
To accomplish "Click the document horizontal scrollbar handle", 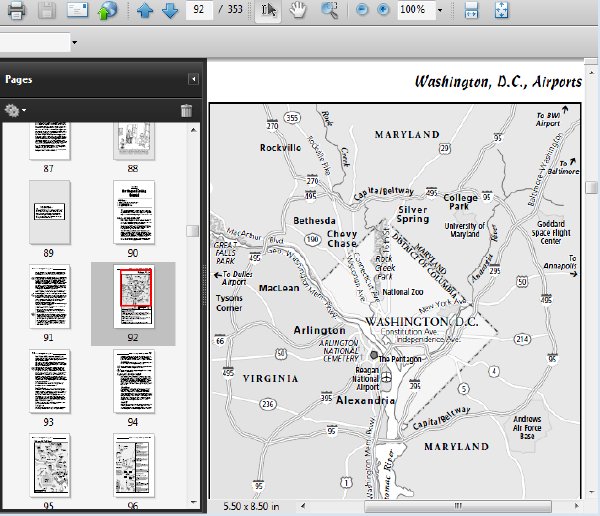I will point(458,506).
